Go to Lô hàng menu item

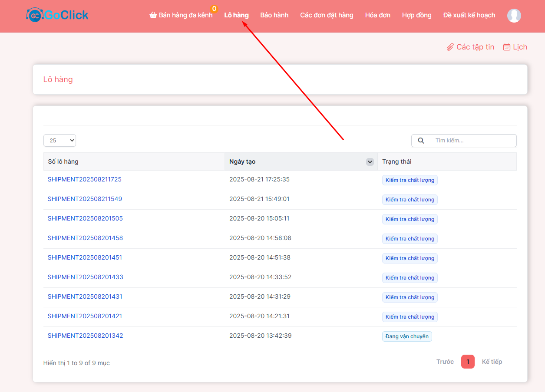click(236, 15)
